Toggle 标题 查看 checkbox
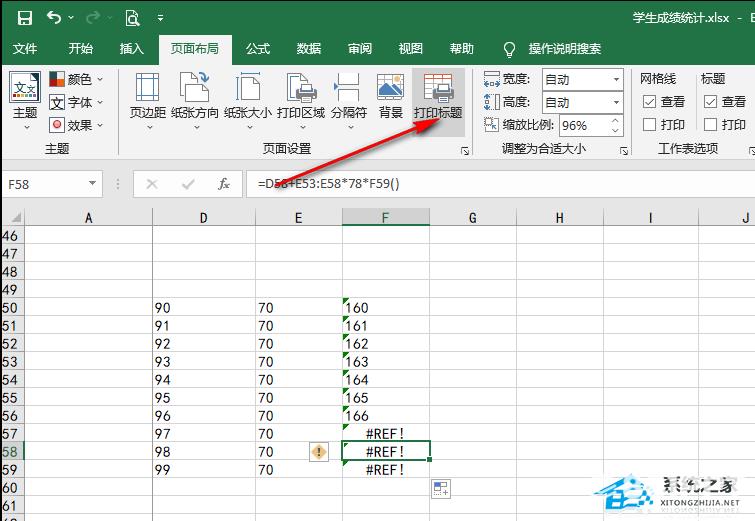 710,102
